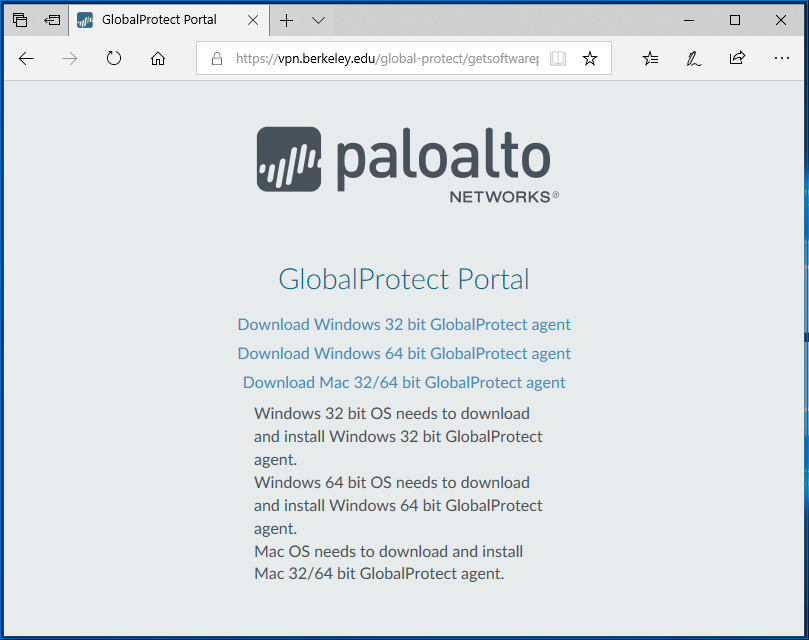Click text "Windows 32 bit OS needs to download"
This screenshot has height=640, width=809.
[x=392, y=413]
